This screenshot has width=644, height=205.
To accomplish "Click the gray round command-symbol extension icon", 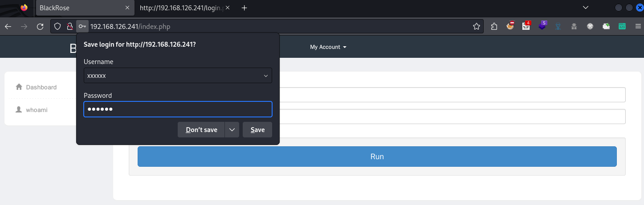I will pyautogui.click(x=590, y=27).
